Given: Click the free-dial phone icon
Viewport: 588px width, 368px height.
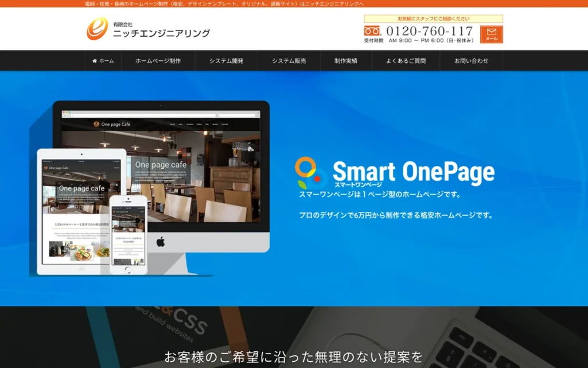Looking at the screenshot, I should [x=372, y=31].
